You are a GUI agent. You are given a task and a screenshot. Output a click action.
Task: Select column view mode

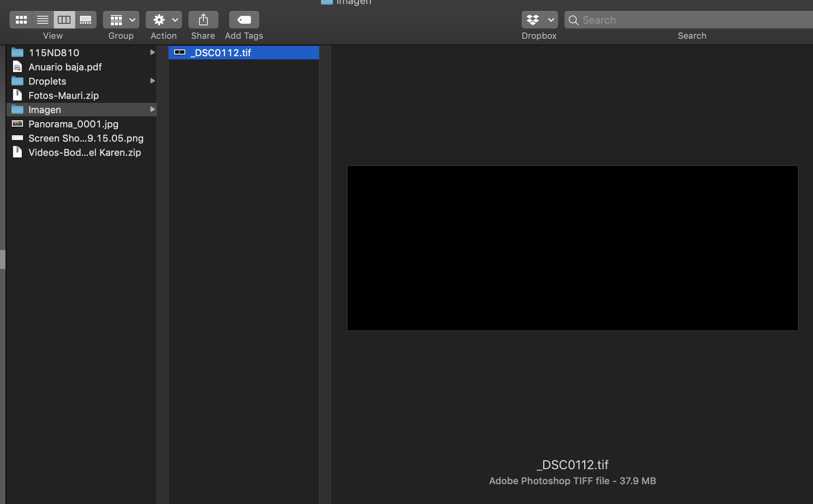64,20
